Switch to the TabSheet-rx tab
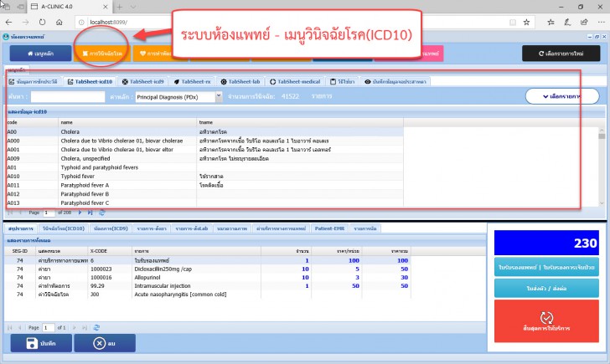Viewport: 610px width, 364px height. pos(192,81)
